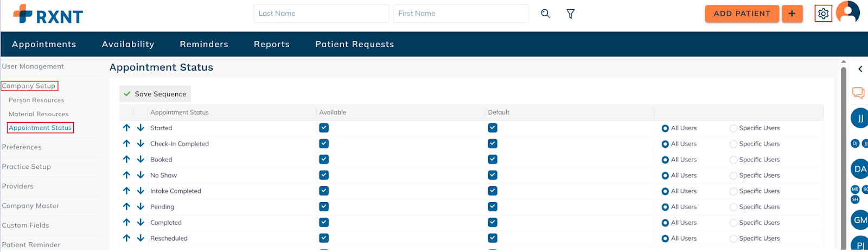Click the user profile avatar
Screen dimensions: 868x252
pyautogui.click(x=847, y=12)
